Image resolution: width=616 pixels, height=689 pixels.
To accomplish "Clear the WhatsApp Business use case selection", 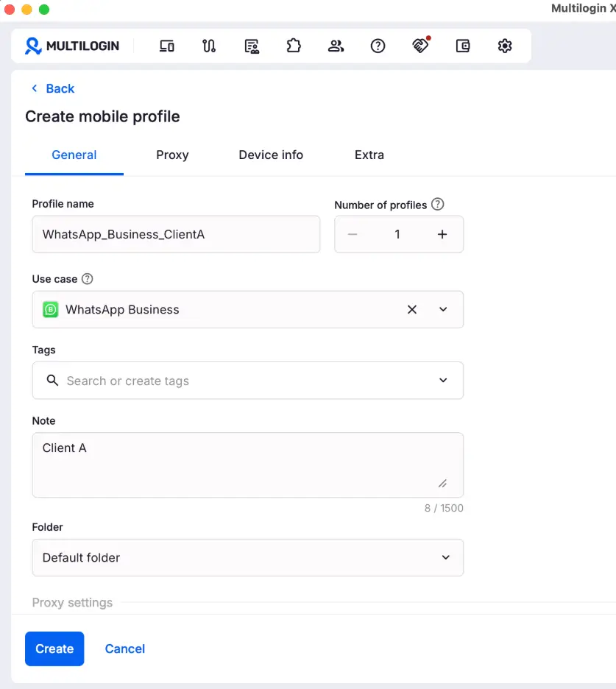I will pyautogui.click(x=411, y=309).
